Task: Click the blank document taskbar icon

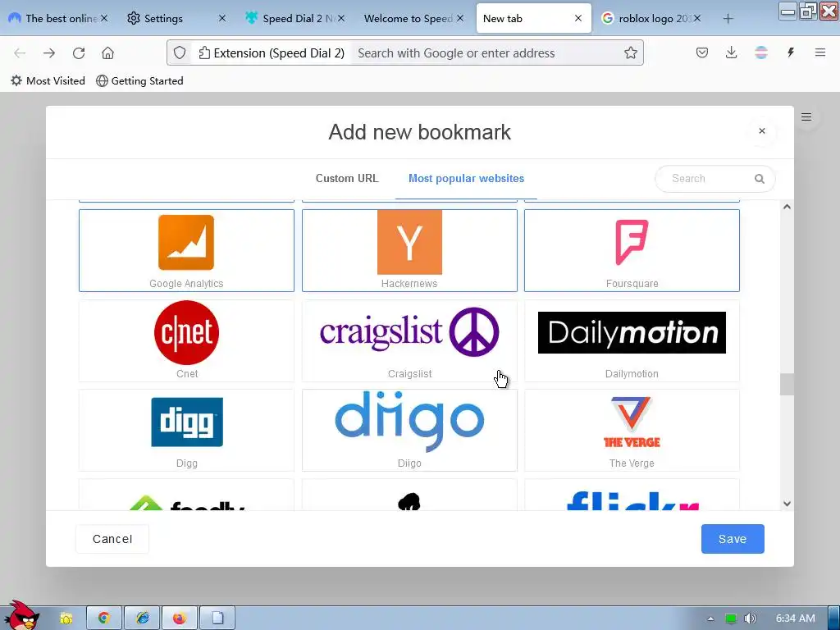Action: coord(217,618)
